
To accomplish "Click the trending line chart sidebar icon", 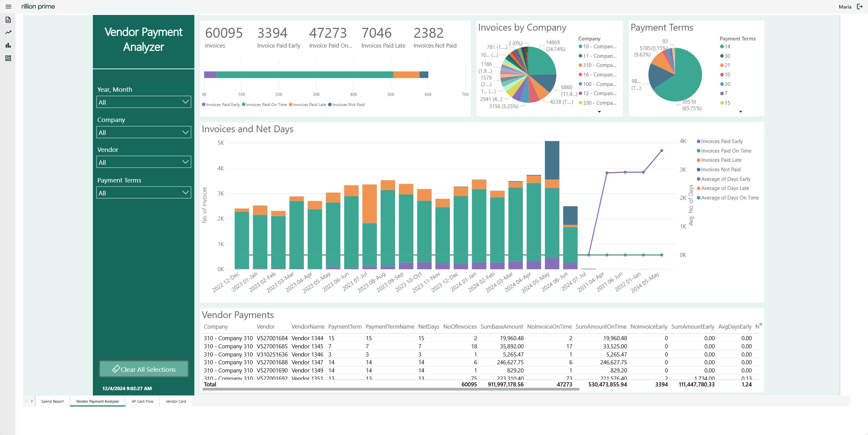I will [9, 33].
